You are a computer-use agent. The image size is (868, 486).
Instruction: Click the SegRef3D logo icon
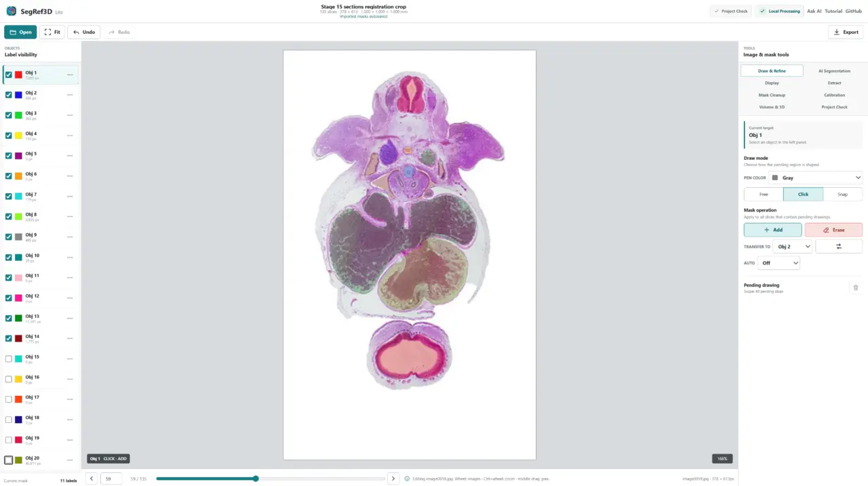pyautogui.click(x=11, y=11)
